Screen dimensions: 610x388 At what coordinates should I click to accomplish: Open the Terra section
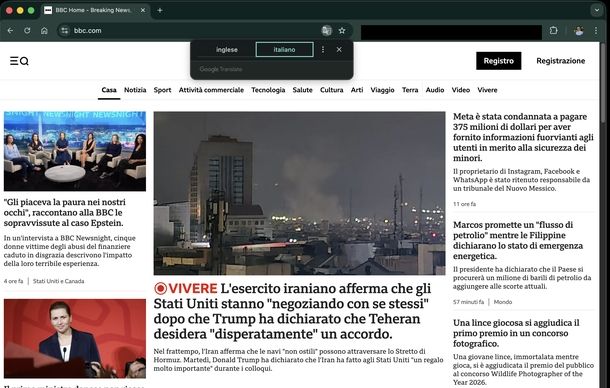[410, 90]
